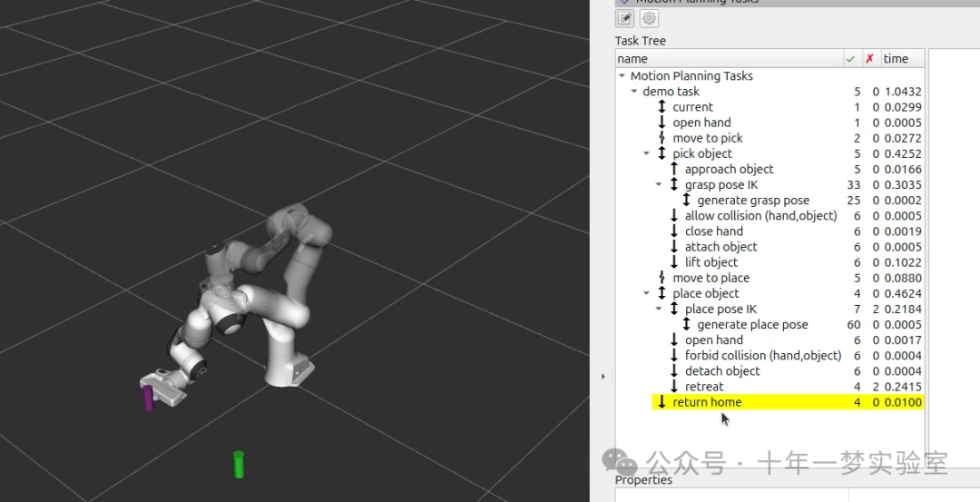Click the 0.1022 time value of lift object
The image size is (980, 502).
pyautogui.click(x=903, y=262)
